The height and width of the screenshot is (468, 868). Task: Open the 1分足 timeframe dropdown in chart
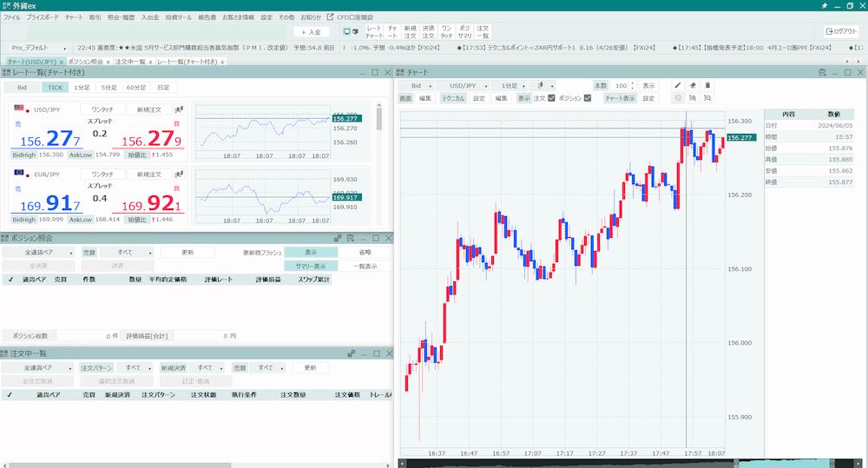tap(510, 86)
